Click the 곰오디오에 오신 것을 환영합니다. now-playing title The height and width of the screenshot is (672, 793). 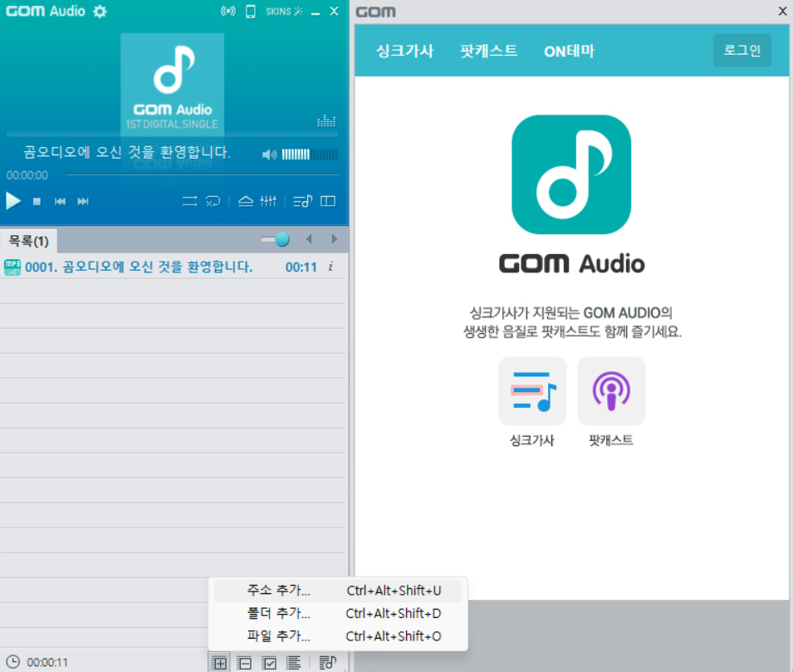click(127, 152)
